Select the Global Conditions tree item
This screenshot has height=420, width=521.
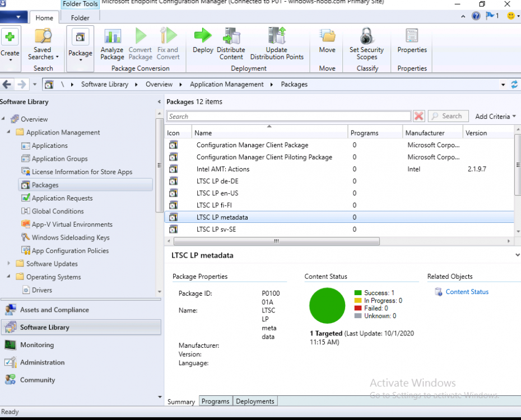click(58, 211)
